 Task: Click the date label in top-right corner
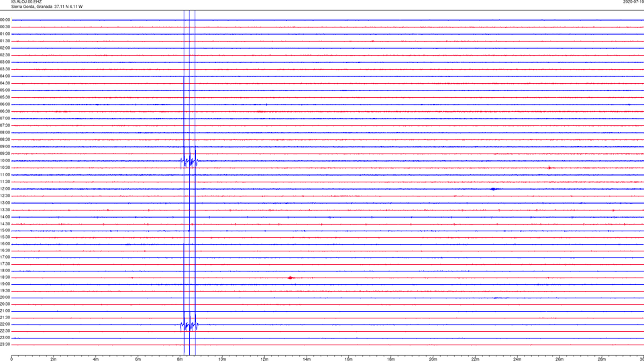click(633, 2)
